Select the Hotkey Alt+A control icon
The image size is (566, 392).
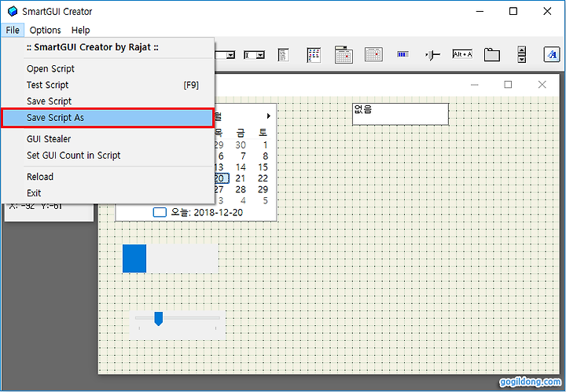click(462, 54)
